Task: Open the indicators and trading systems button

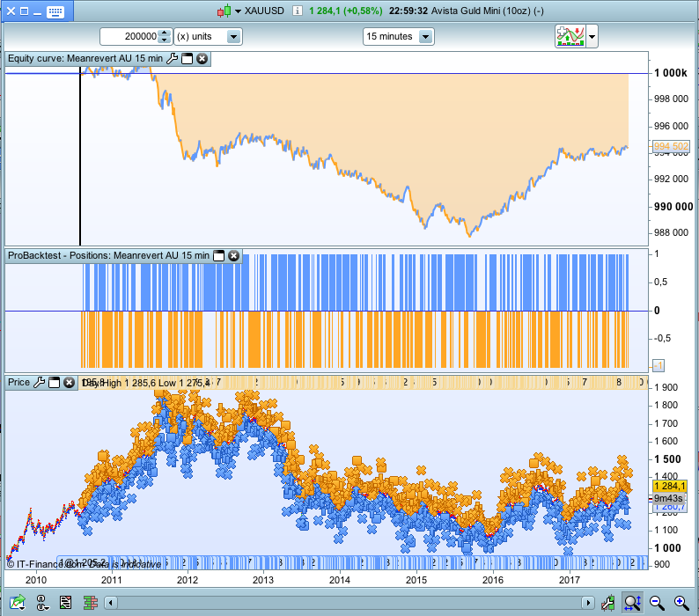Action: 570,36
